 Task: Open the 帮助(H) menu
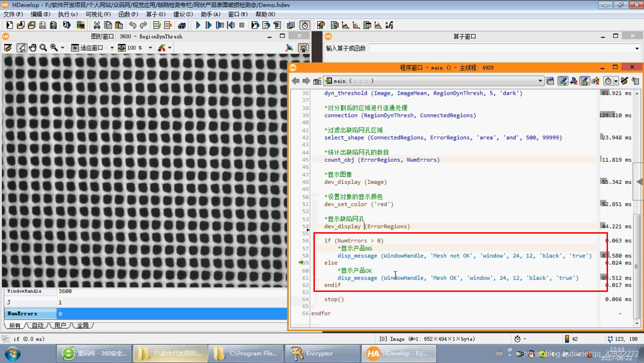[265, 14]
